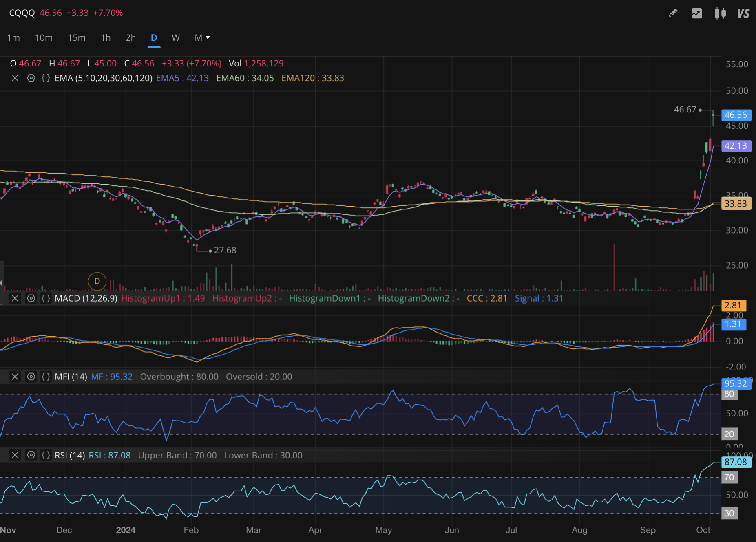Click the 27.68 low price annotation
Image resolution: width=756 pixels, height=542 pixels.
tap(225, 250)
